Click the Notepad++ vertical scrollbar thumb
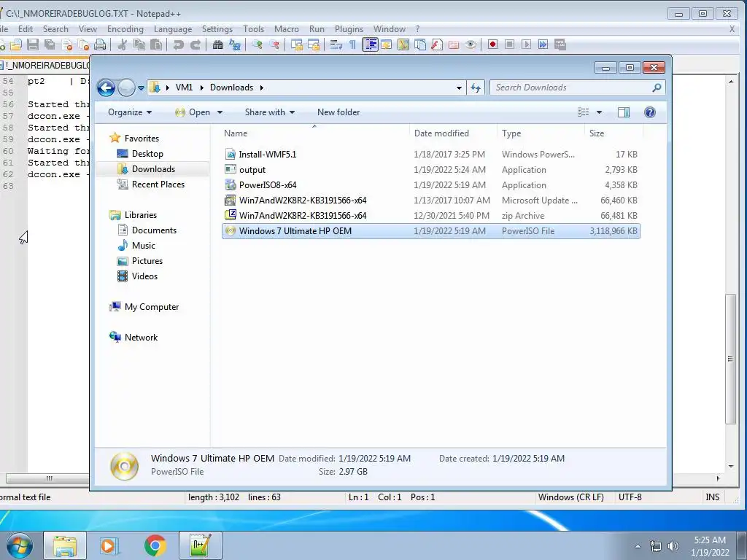 (730, 359)
